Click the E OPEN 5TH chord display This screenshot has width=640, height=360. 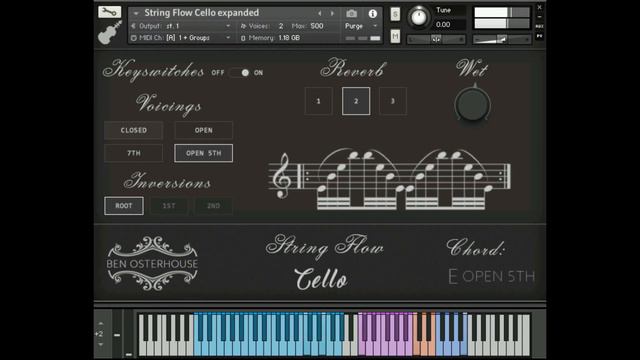pyautogui.click(x=491, y=276)
